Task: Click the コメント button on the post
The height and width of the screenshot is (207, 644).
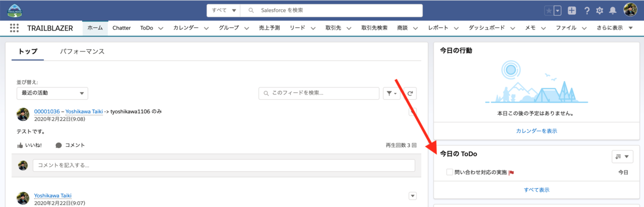Action: tap(70, 145)
